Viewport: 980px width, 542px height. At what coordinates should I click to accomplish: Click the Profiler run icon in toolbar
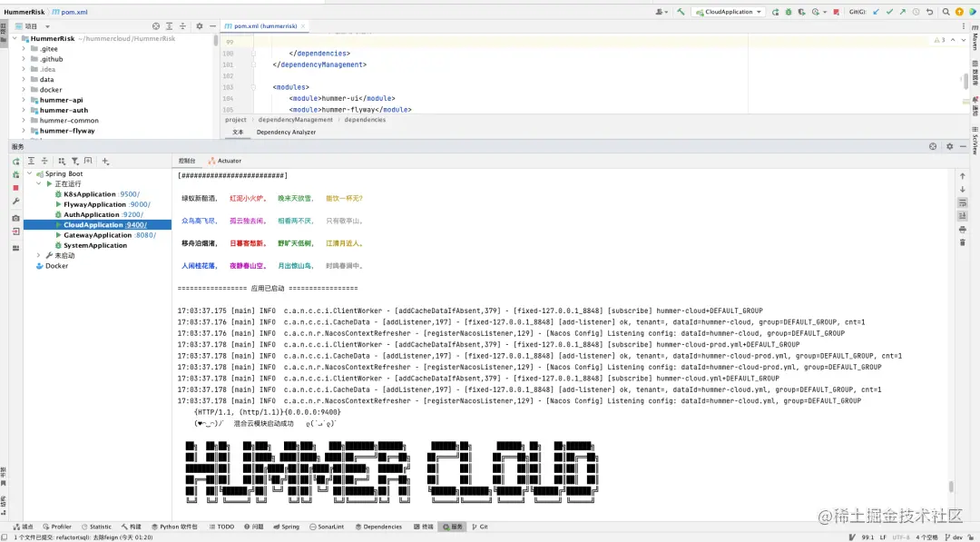pos(817,12)
